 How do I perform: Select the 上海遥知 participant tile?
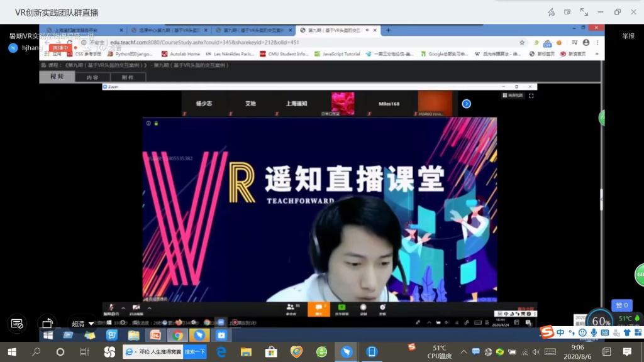[297, 104]
